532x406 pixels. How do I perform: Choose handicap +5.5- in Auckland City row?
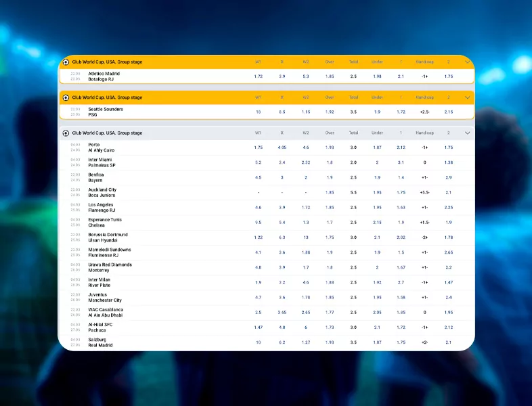424,192
